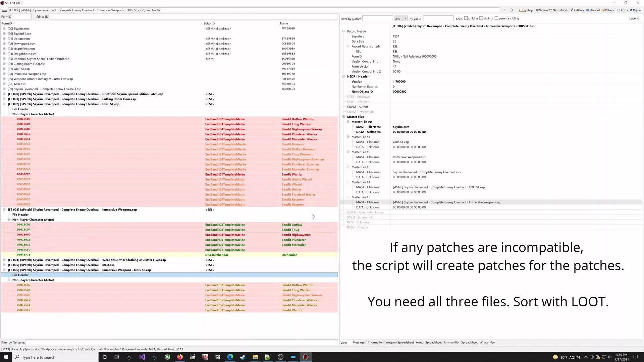Enable the Keep children checkbox
Image resolution: width=644 pixels, height=362 pixels.
(x=466, y=18)
